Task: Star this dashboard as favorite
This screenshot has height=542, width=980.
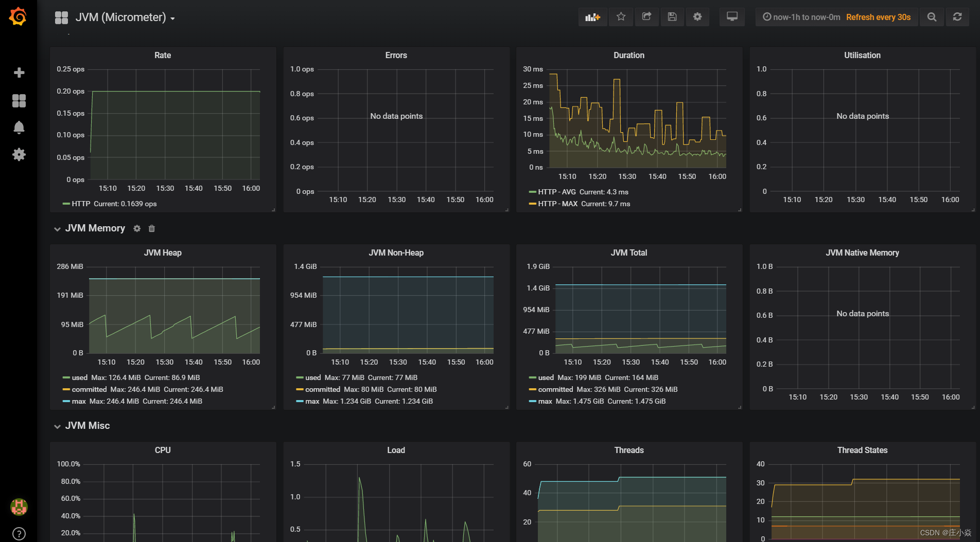Action: [621, 17]
